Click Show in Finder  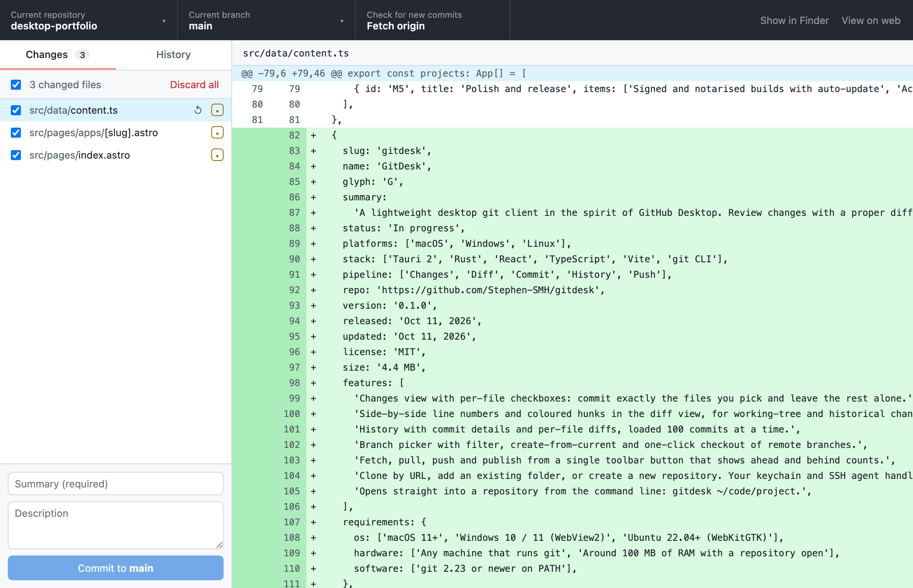(x=794, y=21)
